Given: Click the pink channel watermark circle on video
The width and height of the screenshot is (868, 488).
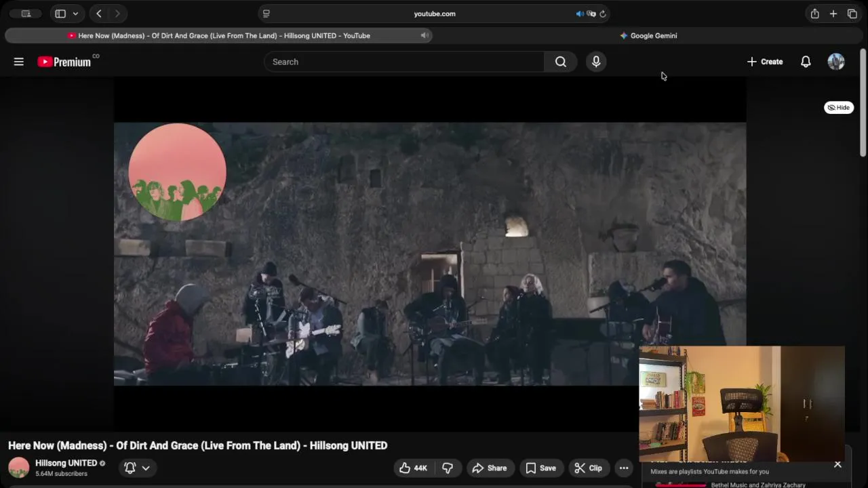Looking at the screenshot, I should coord(178,172).
